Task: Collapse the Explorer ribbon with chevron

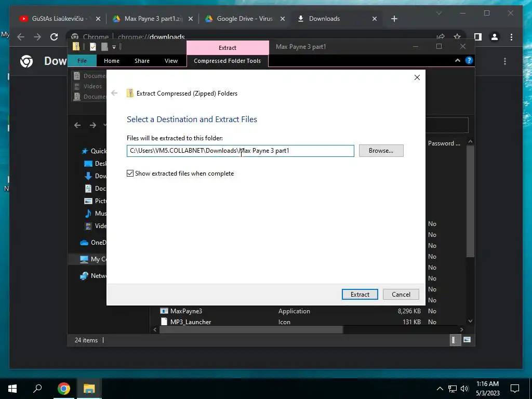Action: [457, 60]
